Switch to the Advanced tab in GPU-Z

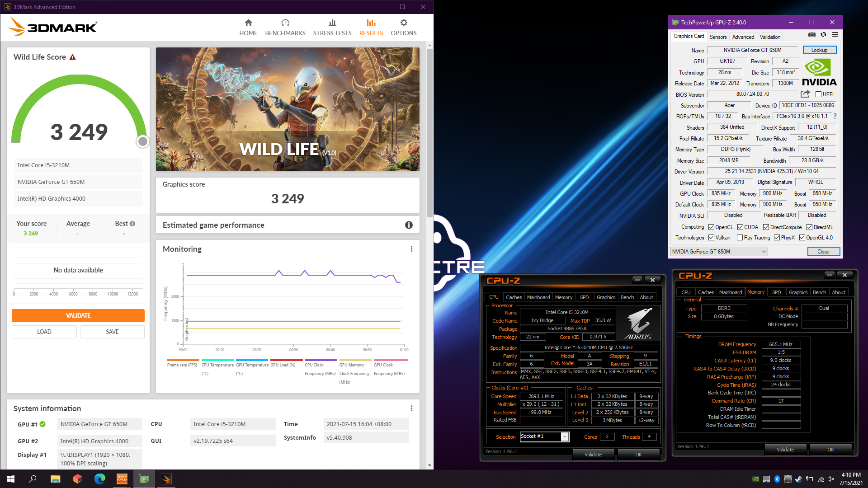point(743,37)
